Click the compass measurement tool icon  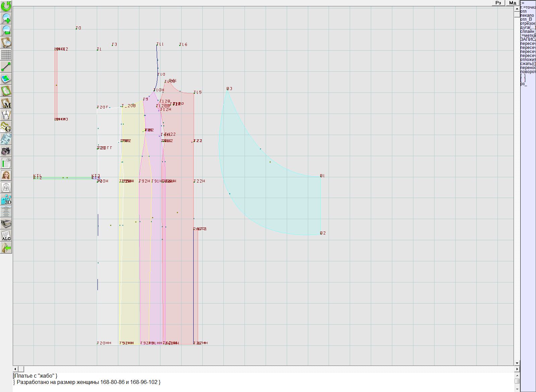tap(6, 115)
